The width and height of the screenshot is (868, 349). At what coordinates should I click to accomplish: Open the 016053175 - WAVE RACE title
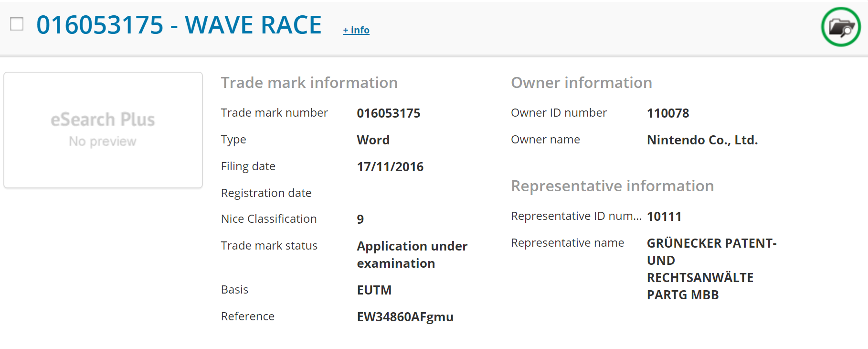click(179, 25)
